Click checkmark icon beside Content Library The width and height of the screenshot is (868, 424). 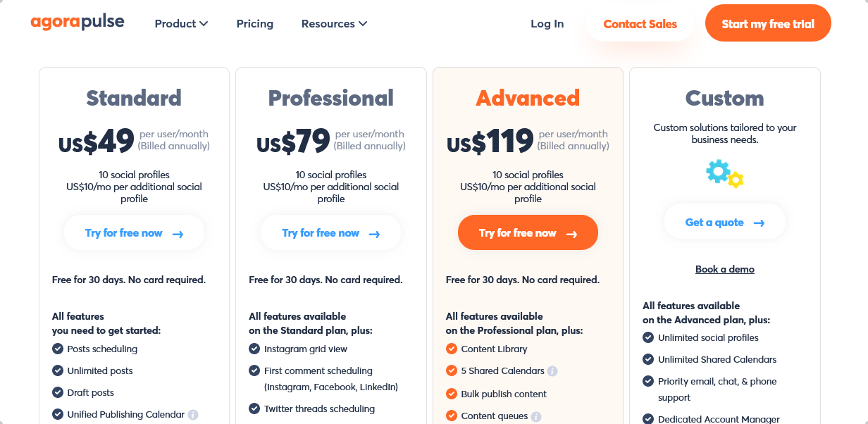(452, 349)
